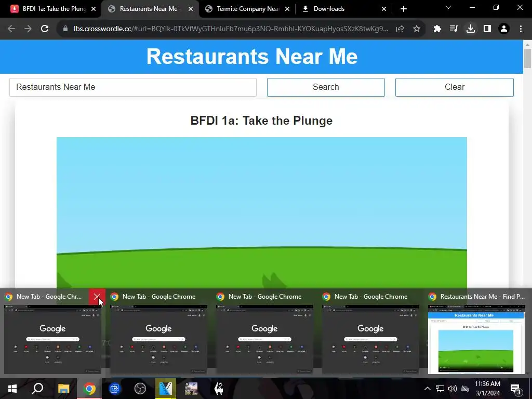Open Chrome extensions puzzle icon

point(437,29)
